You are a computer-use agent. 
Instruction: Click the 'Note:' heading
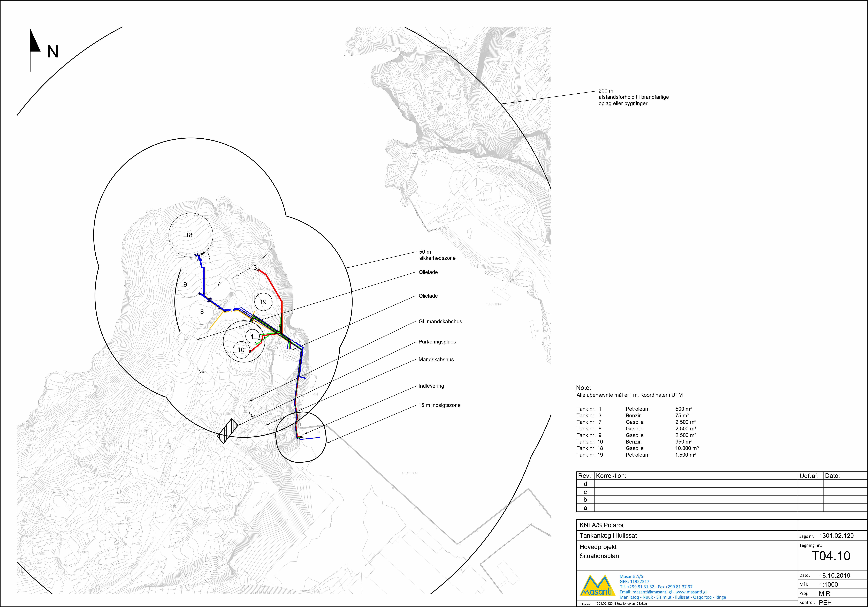(x=583, y=388)
